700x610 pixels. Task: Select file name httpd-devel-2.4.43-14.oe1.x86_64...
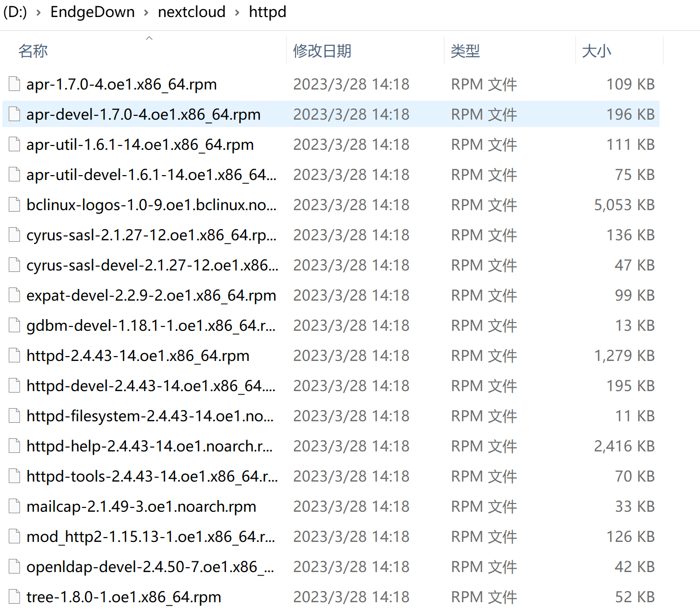[x=151, y=386]
